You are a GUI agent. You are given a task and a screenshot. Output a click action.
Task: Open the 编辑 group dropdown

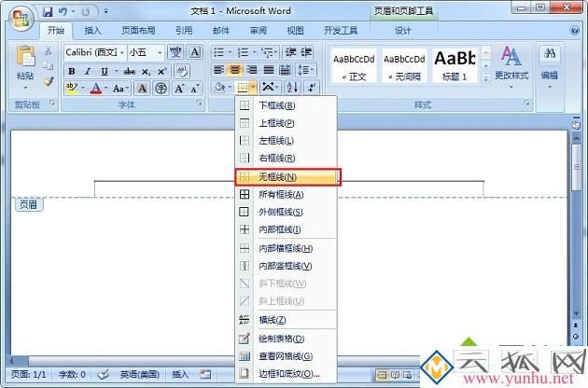[550, 67]
